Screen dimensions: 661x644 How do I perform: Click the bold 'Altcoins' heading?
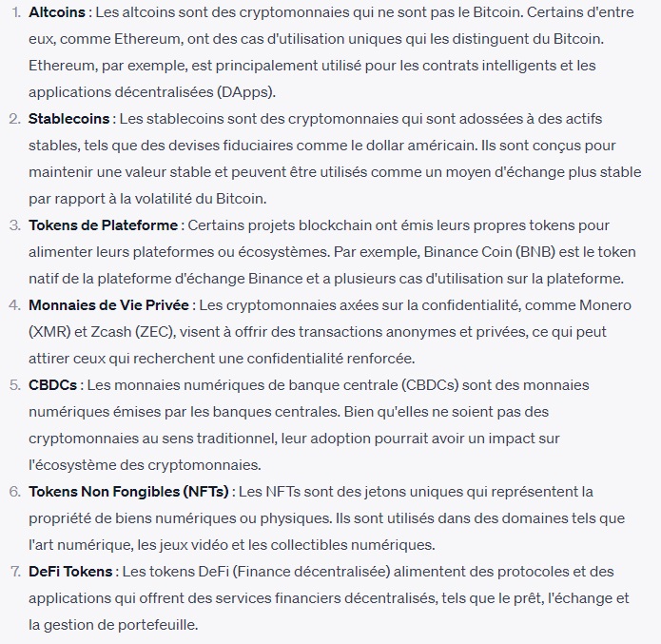tap(57, 12)
